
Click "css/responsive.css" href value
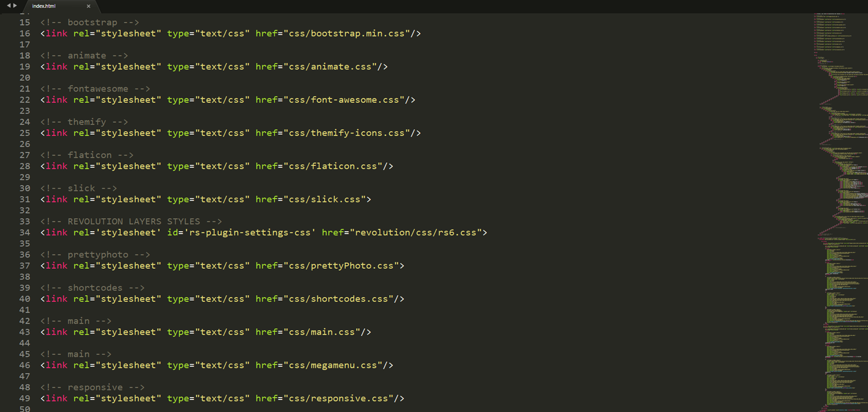tap(339, 398)
